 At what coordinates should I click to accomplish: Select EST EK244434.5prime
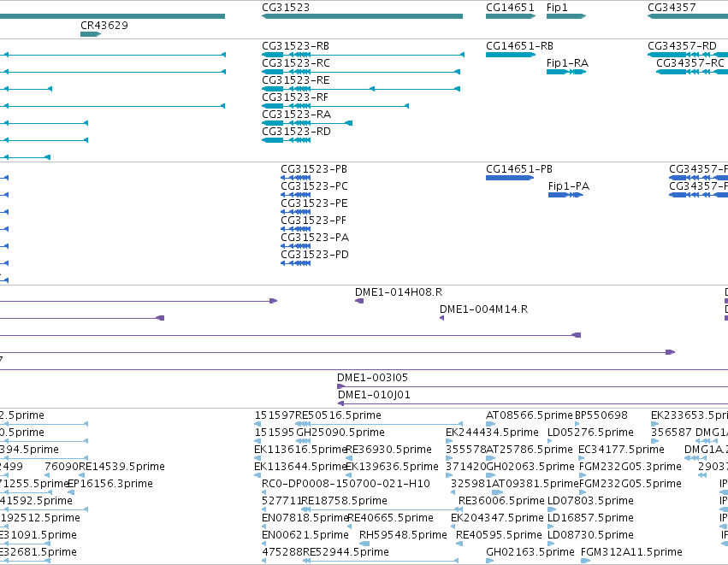tap(448, 441)
